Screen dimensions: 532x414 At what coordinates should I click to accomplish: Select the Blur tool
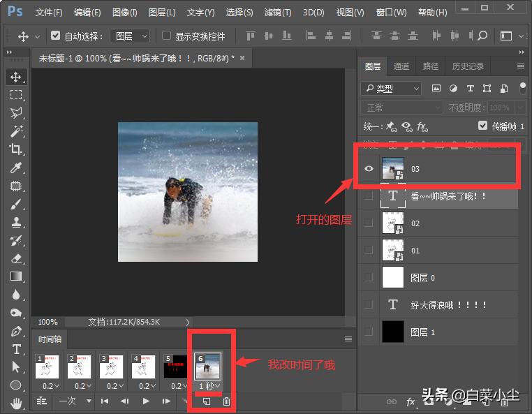pos(15,295)
